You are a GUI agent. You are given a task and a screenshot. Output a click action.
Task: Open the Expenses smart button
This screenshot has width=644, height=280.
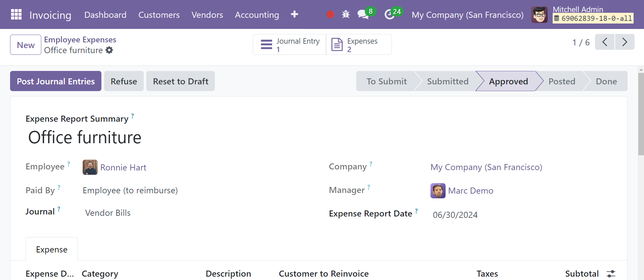[359, 44]
